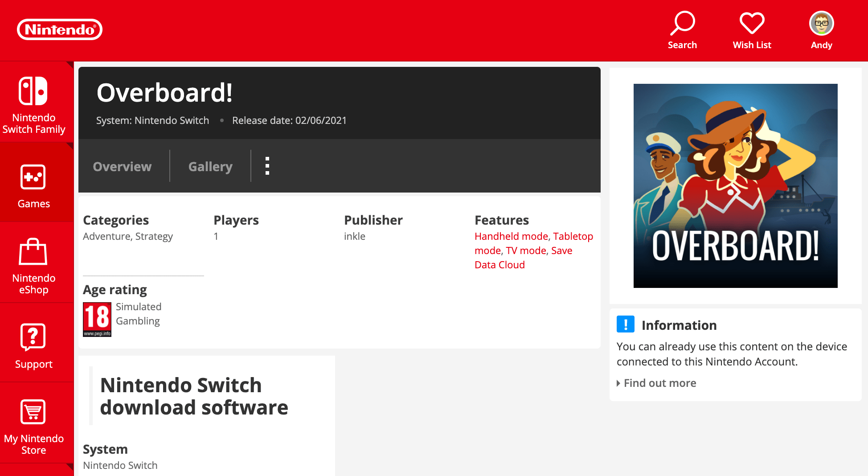Click the Information panel heading
This screenshot has width=868, height=476.
click(679, 325)
